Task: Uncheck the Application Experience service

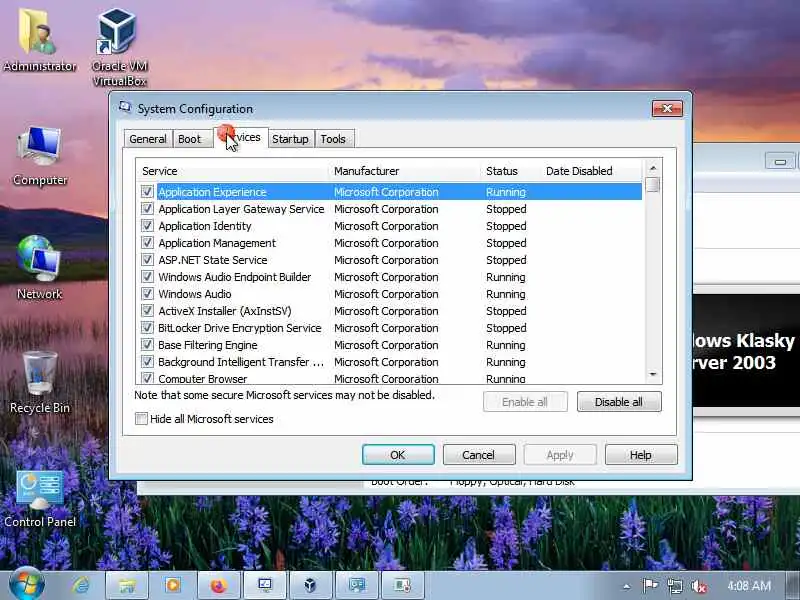Action: 147,192
